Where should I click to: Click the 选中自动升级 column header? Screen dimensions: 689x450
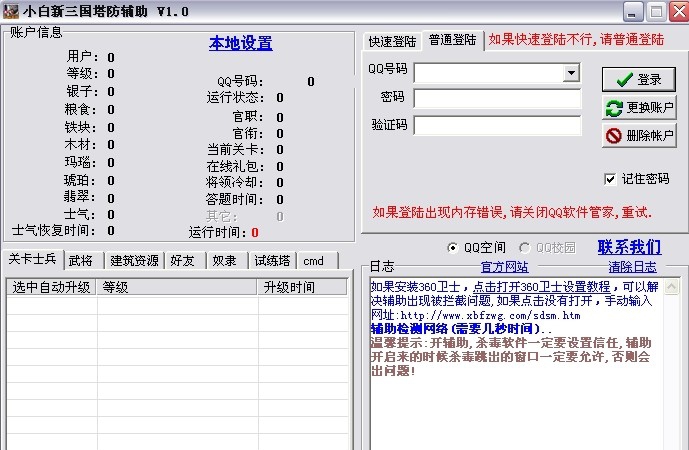click(x=51, y=287)
